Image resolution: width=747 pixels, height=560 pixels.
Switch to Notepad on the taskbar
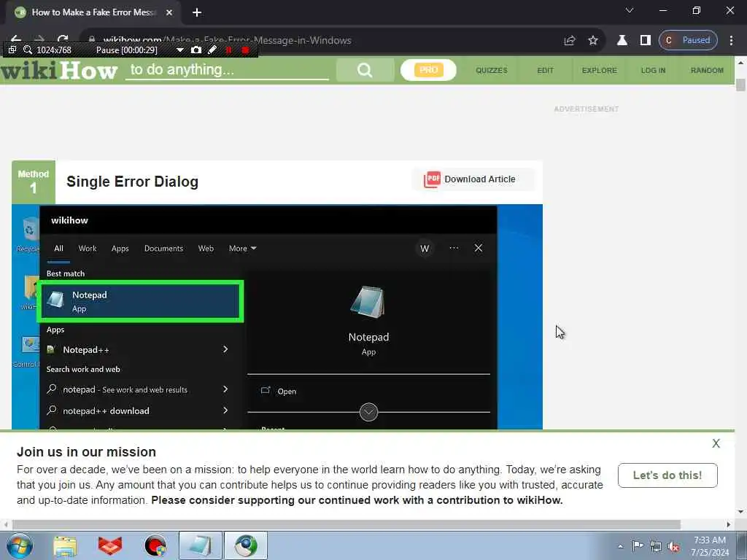point(201,545)
